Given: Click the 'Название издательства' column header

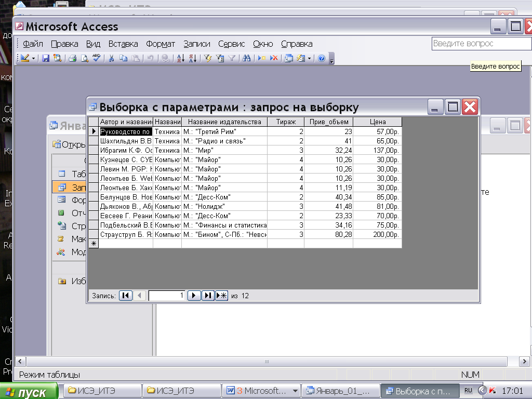Looking at the screenshot, I should coord(224,122).
